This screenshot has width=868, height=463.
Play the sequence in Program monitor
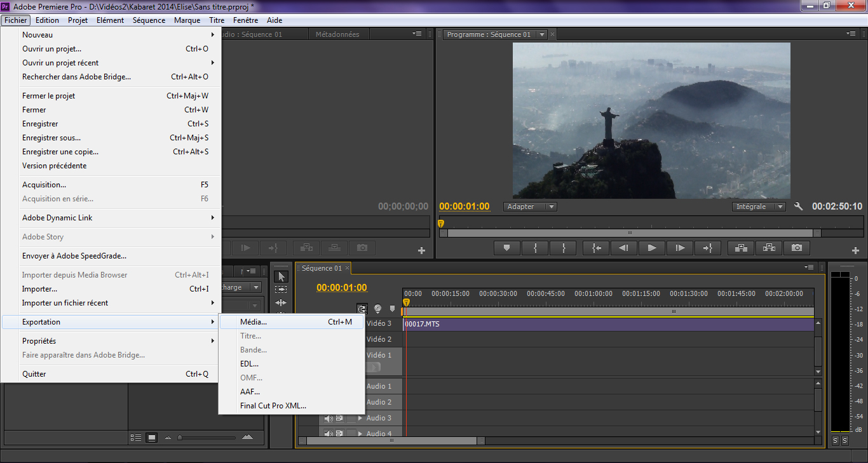click(x=652, y=248)
